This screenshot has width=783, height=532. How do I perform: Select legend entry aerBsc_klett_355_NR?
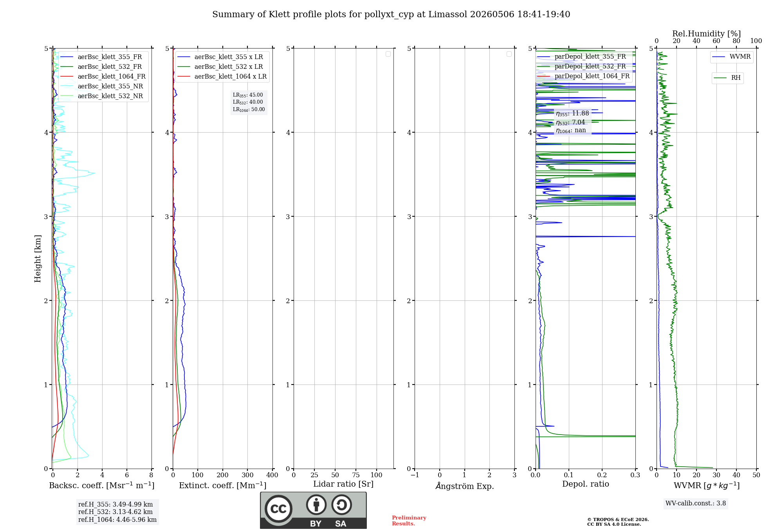point(103,86)
